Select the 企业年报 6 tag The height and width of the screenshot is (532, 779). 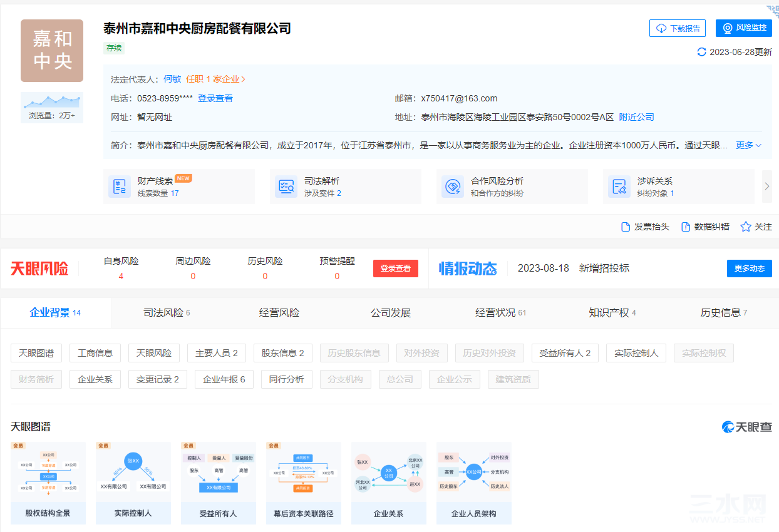coord(224,379)
